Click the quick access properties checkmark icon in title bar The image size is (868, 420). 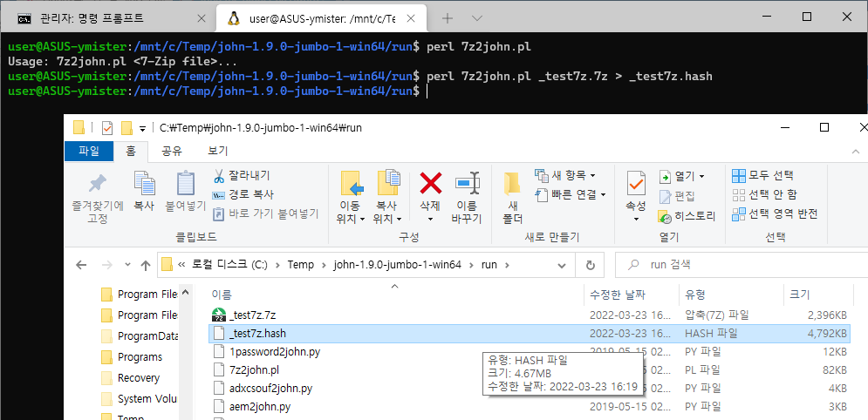point(106,128)
